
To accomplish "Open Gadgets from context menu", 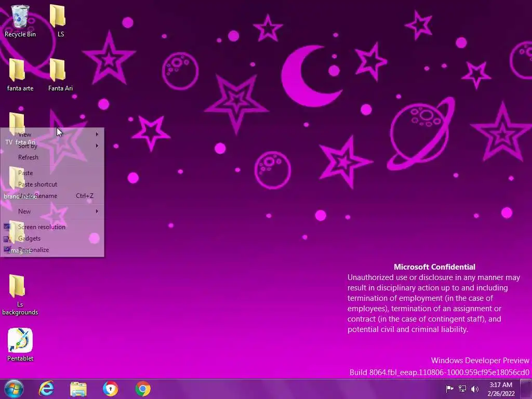I will pos(52,238).
